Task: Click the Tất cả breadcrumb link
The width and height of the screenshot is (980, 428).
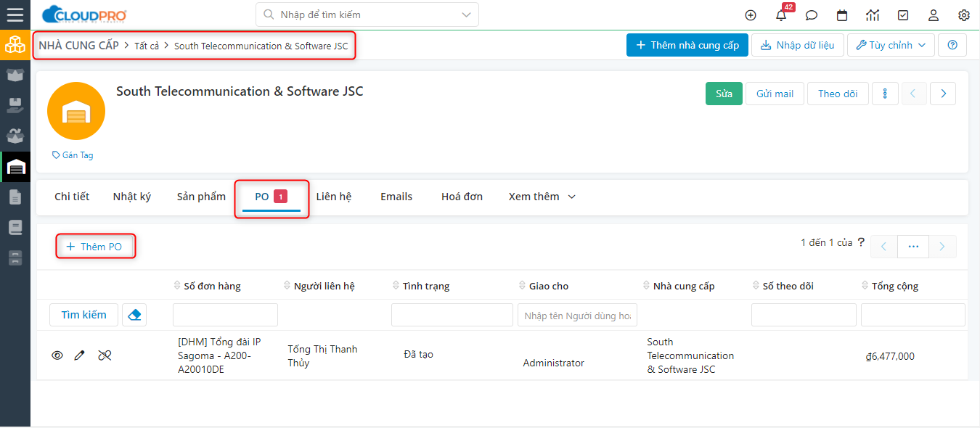Action: pos(147,46)
